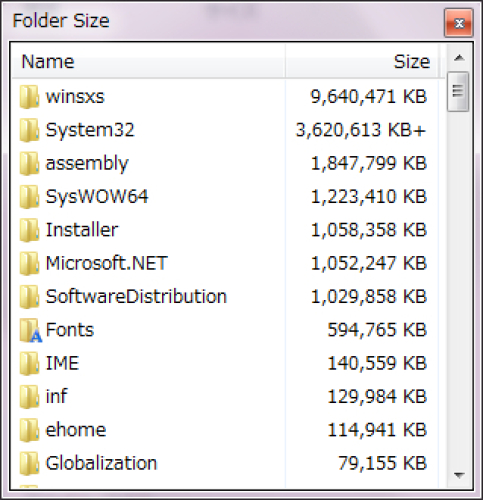Click the winsxs folder icon
Viewport: 483px width, 500px height.
(29, 97)
